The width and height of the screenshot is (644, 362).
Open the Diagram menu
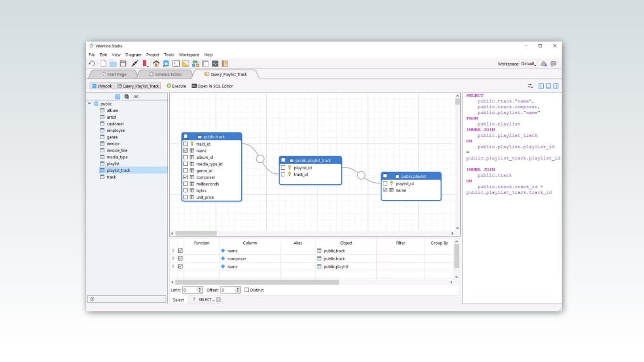click(x=134, y=55)
